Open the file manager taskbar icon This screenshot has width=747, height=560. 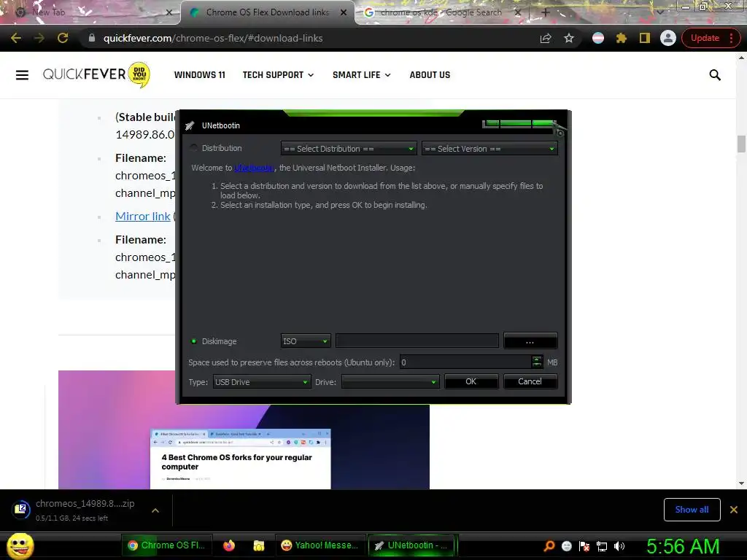tap(259, 545)
